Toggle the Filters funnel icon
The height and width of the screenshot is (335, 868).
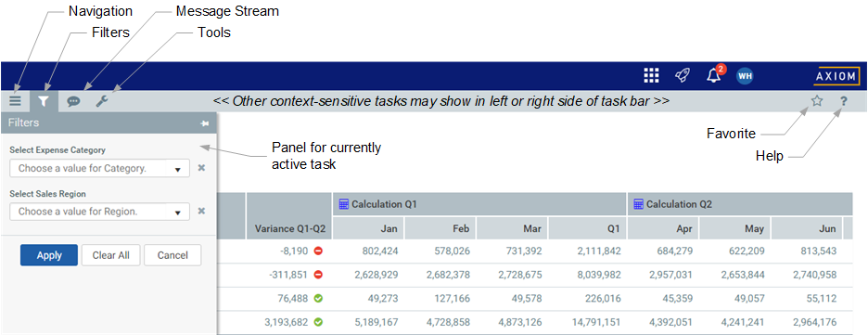click(44, 101)
